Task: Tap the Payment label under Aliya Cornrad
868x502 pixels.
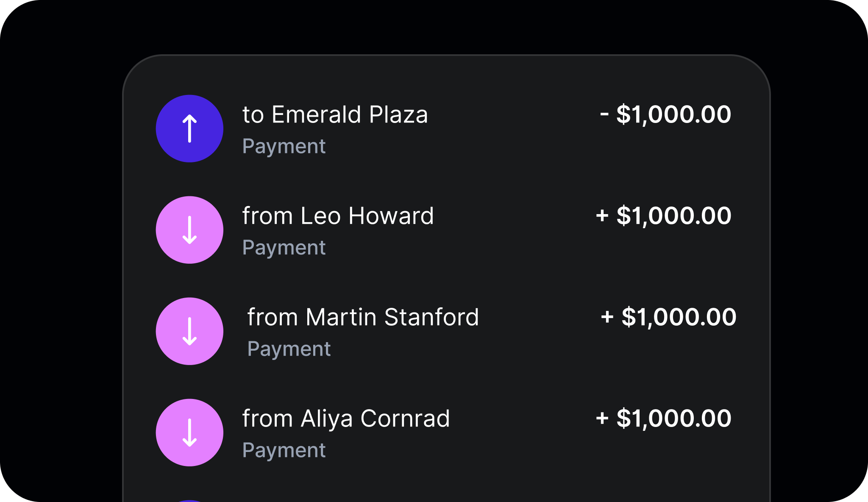Action: [284, 450]
